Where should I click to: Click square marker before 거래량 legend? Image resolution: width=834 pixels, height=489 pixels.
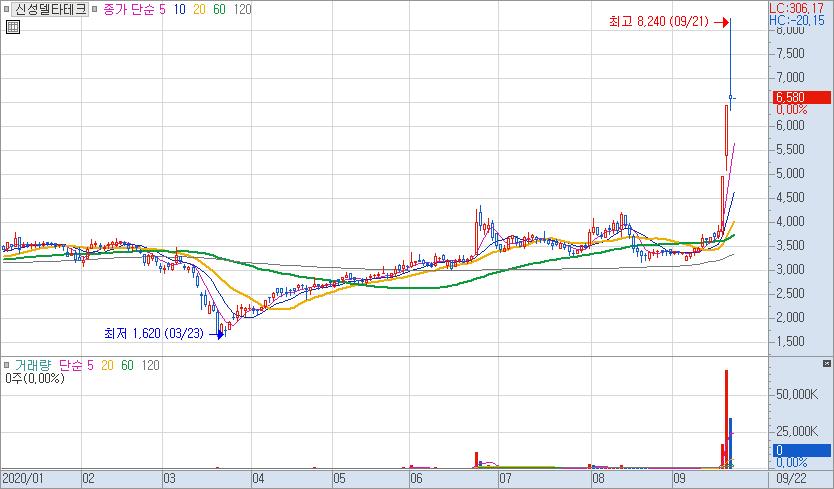[x=7, y=365]
